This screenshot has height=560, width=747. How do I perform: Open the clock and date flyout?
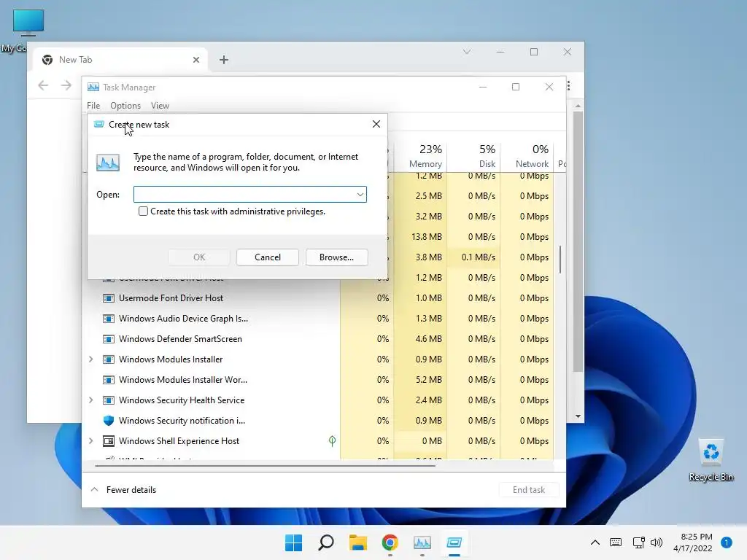(693, 542)
